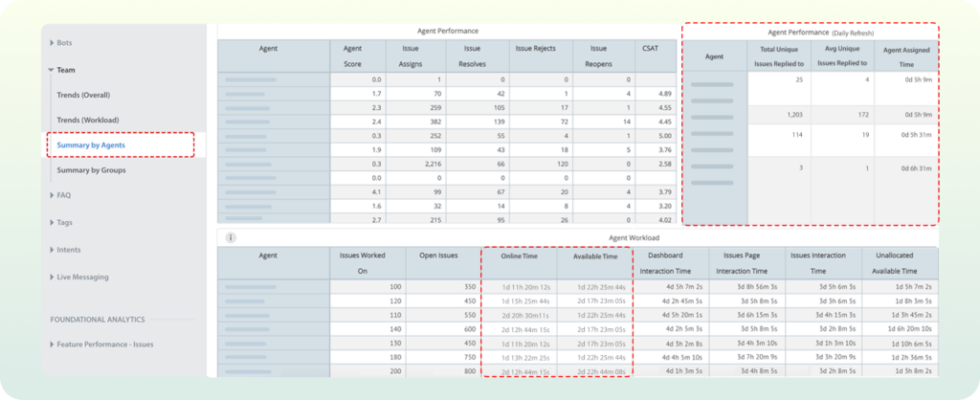Select the 4.89 CSAT value
Viewport: 980px width, 400px height.
pos(655,94)
